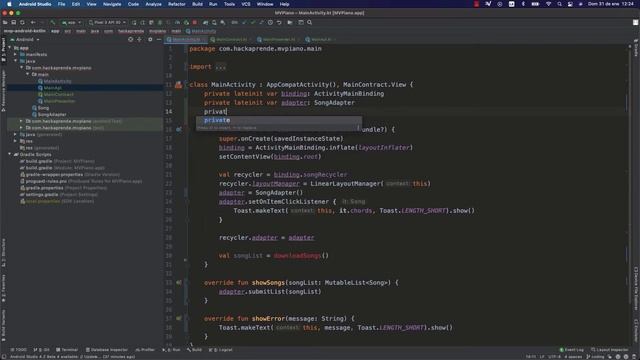
Task: Select MainContract in project tree
Action: (x=56, y=94)
